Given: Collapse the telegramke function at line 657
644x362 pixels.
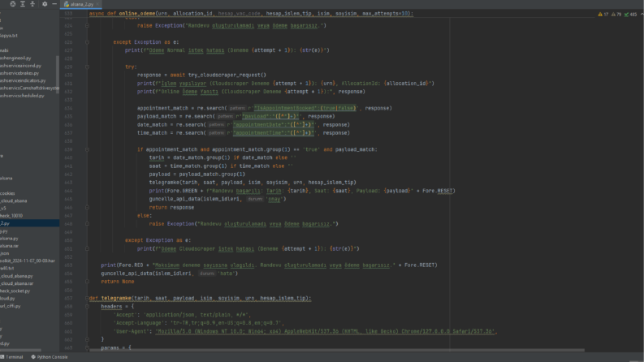Looking at the screenshot, I should pos(87,298).
